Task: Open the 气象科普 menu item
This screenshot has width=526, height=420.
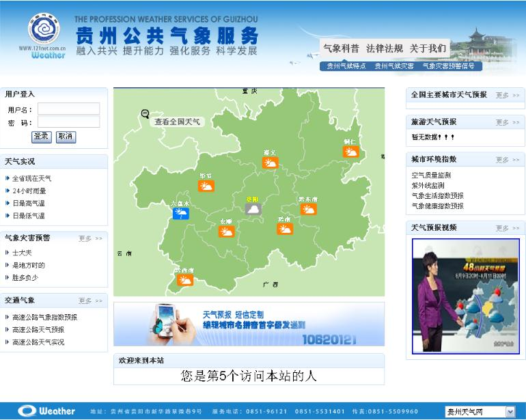Action: 341,48
